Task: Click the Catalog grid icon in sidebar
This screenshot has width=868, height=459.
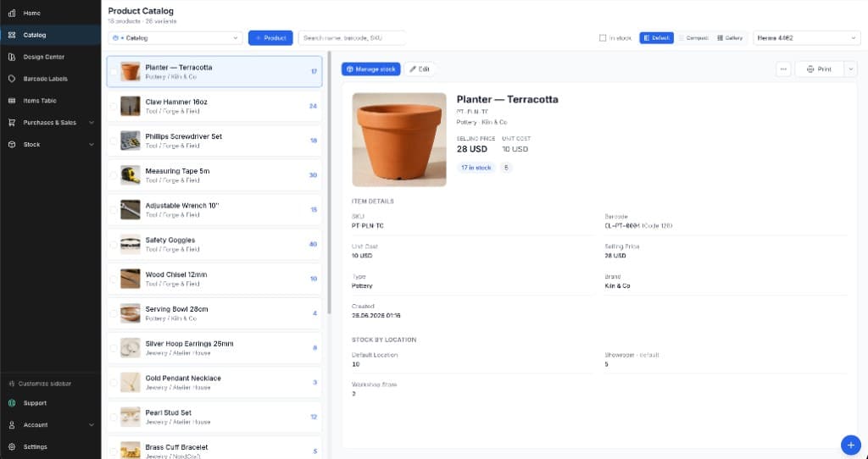Action: [x=12, y=35]
